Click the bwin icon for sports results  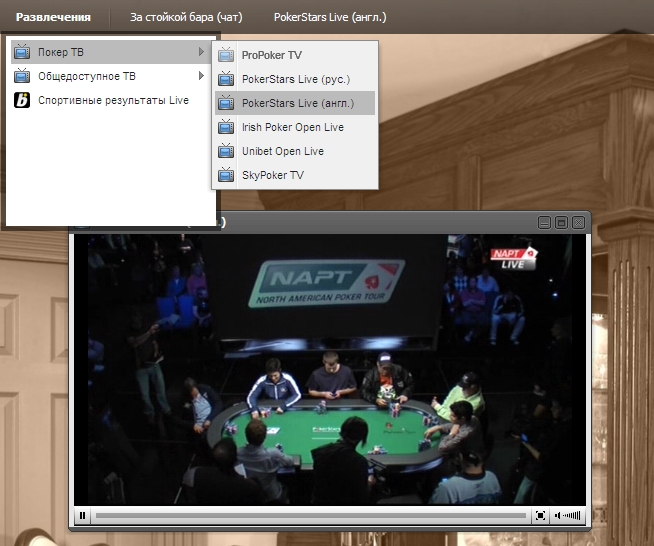(22, 100)
